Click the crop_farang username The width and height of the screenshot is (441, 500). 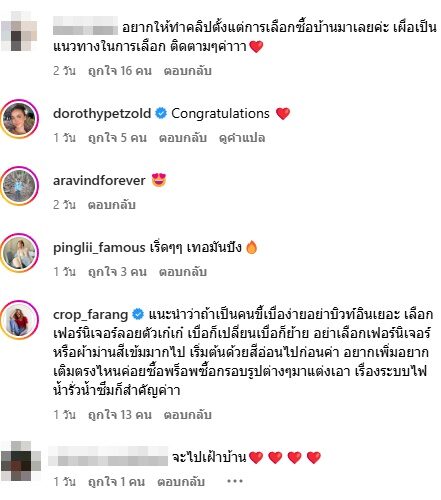91,315
